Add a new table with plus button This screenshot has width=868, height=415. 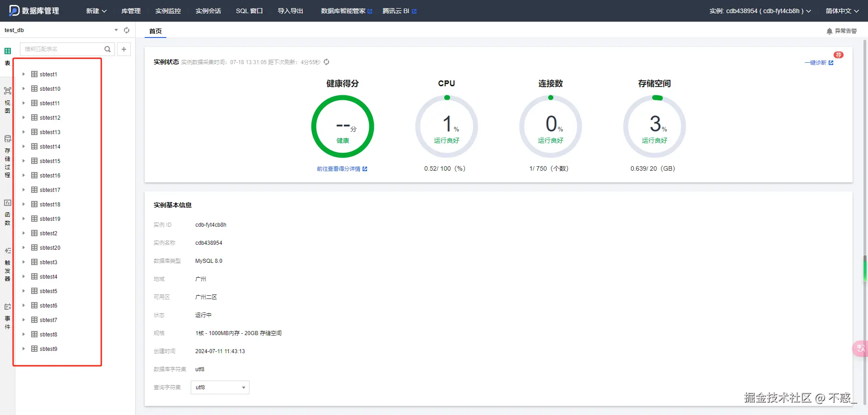coord(124,49)
